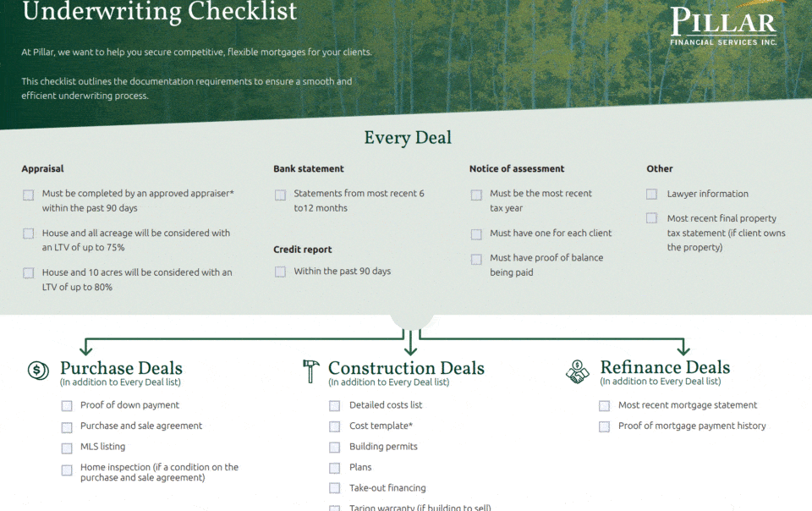Click the Credit report section label
This screenshot has width=812, height=511.
coord(303,250)
